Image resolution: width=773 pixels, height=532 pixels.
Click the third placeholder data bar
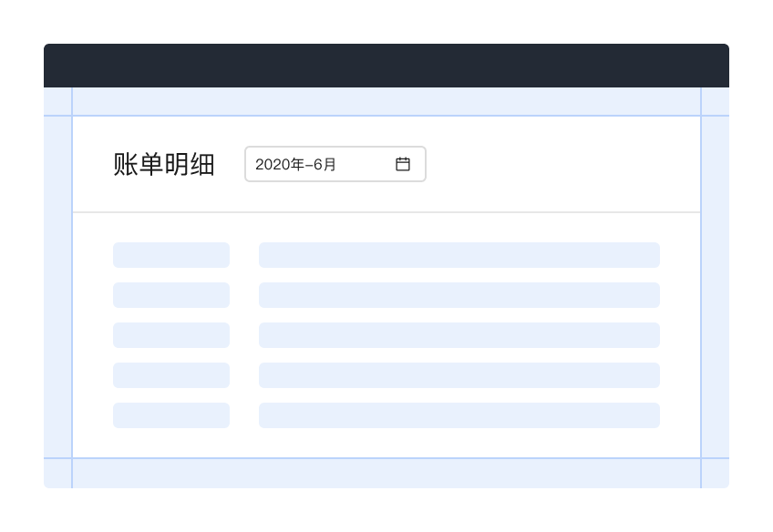pyautogui.click(x=459, y=335)
